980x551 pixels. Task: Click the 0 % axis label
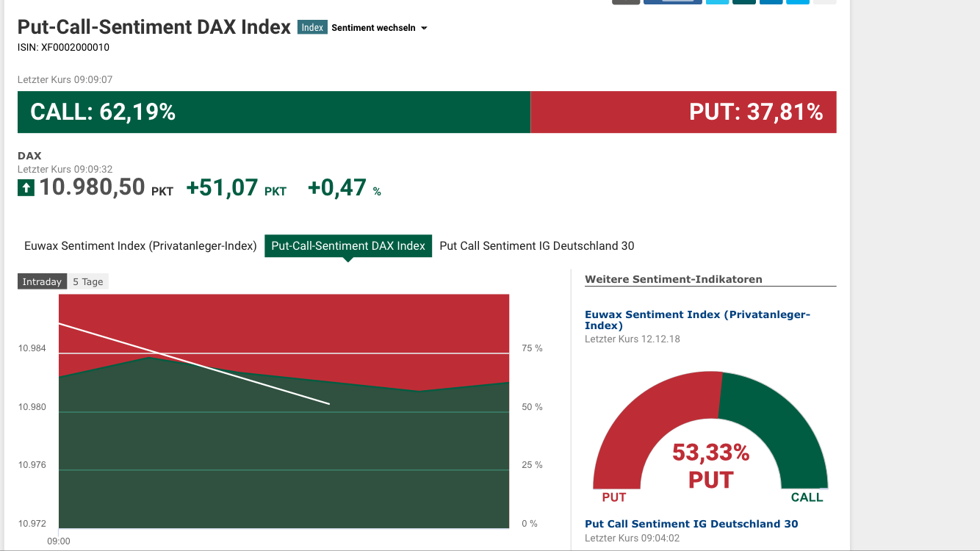(x=530, y=524)
